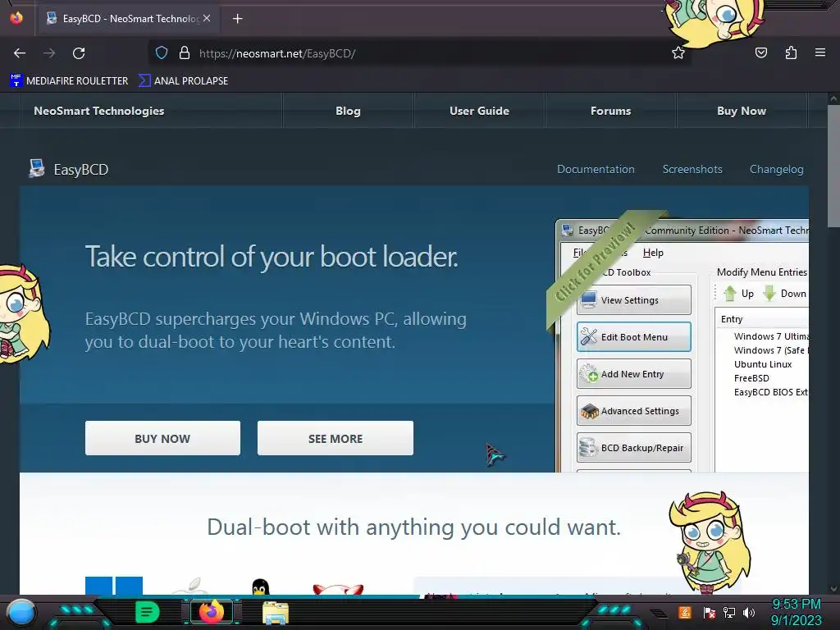
Task: Select FreeBSD entry in preview
Action: click(x=751, y=378)
